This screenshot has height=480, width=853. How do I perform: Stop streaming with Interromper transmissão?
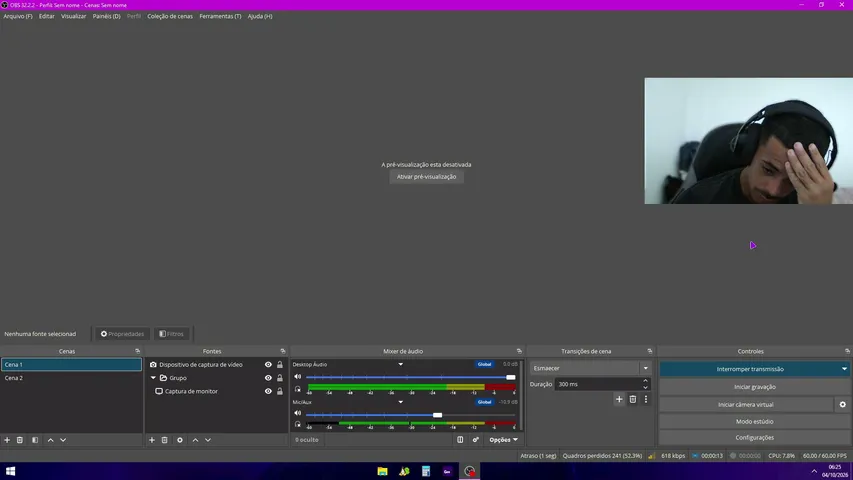coord(750,369)
